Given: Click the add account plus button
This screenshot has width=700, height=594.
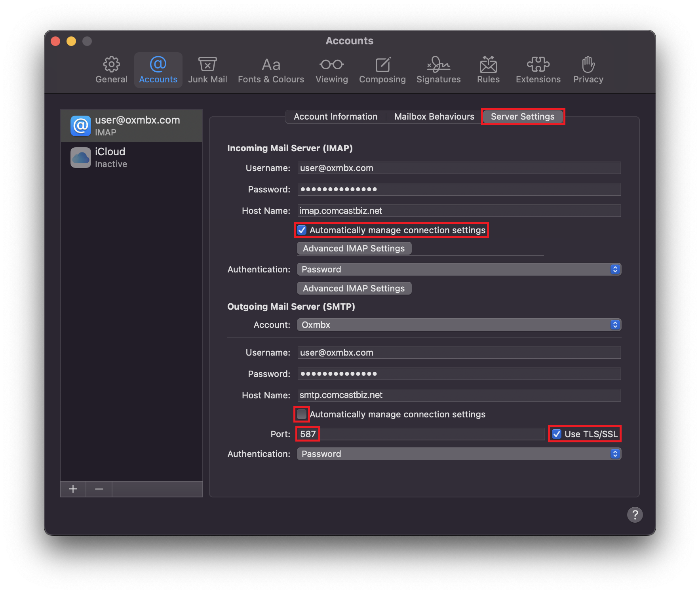Looking at the screenshot, I should point(73,489).
